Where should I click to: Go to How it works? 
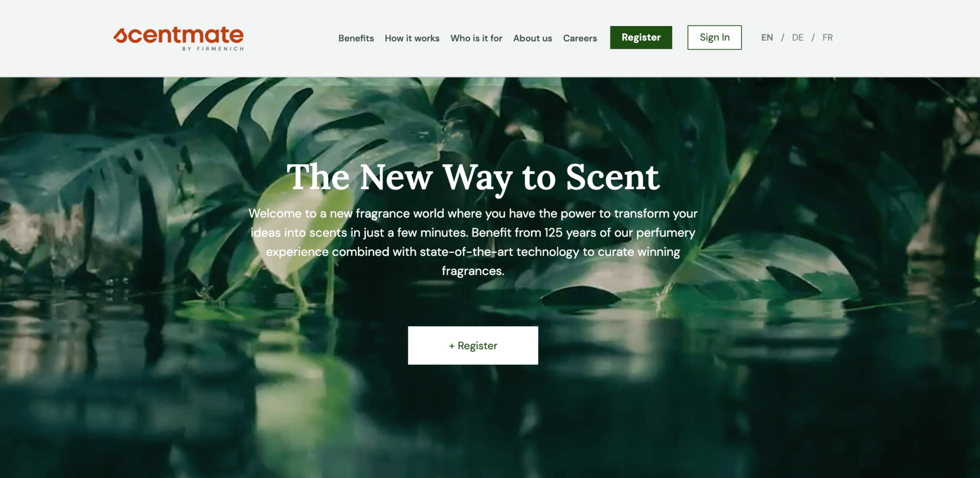pyautogui.click(x=412, y=38)
